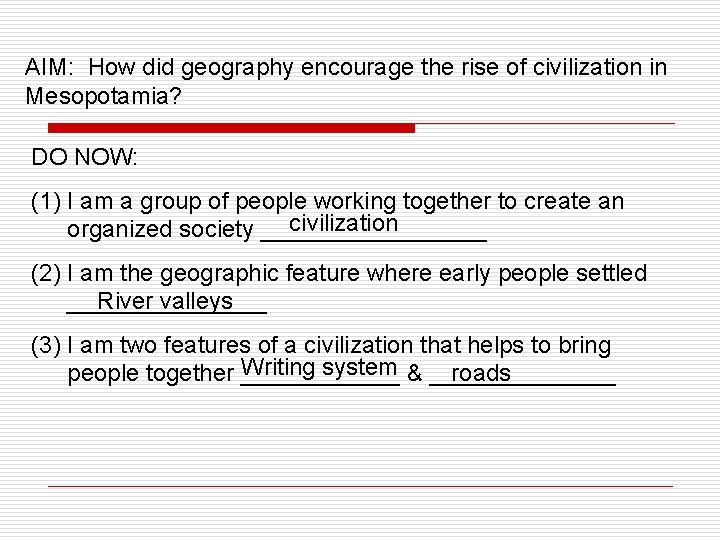
Task: Click the 'River valleys' answer blank
Action: pos(166,302)
